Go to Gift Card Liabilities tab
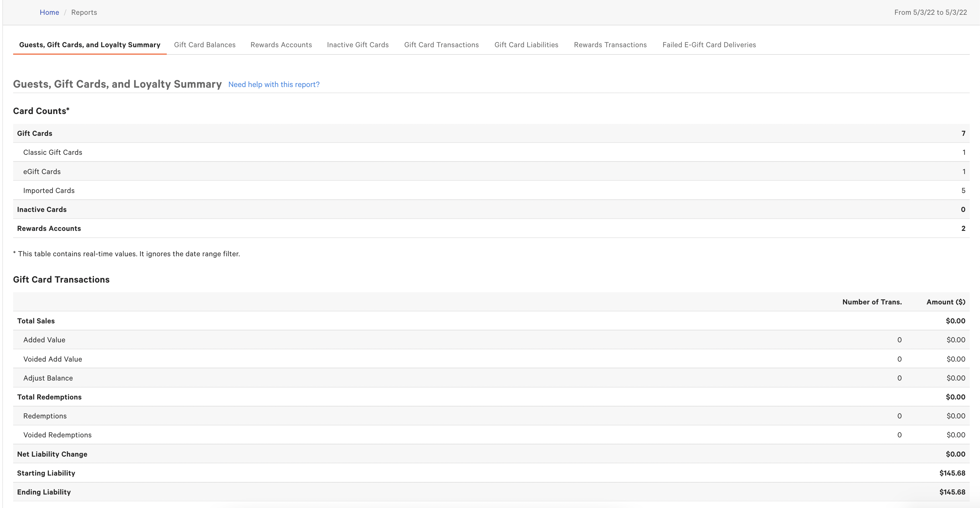This screenshot has width=980, height=508. click(x=526, y=45)
